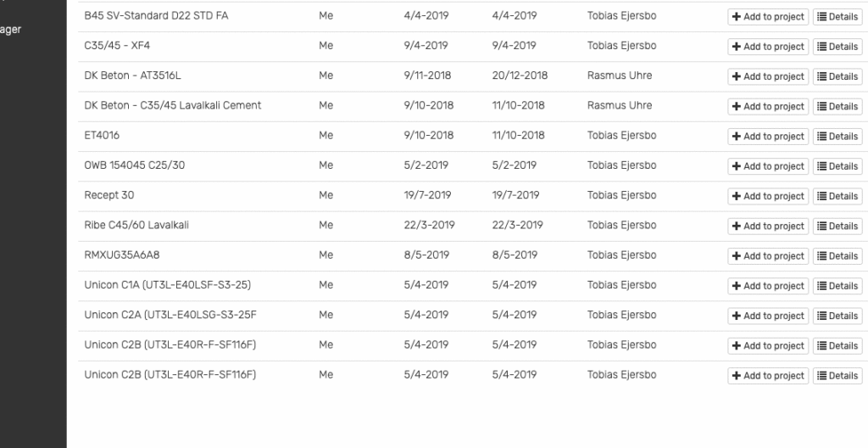Click list icon for Recept 30 details
This screenshot has height=448, width=868.
pos(822,196)
